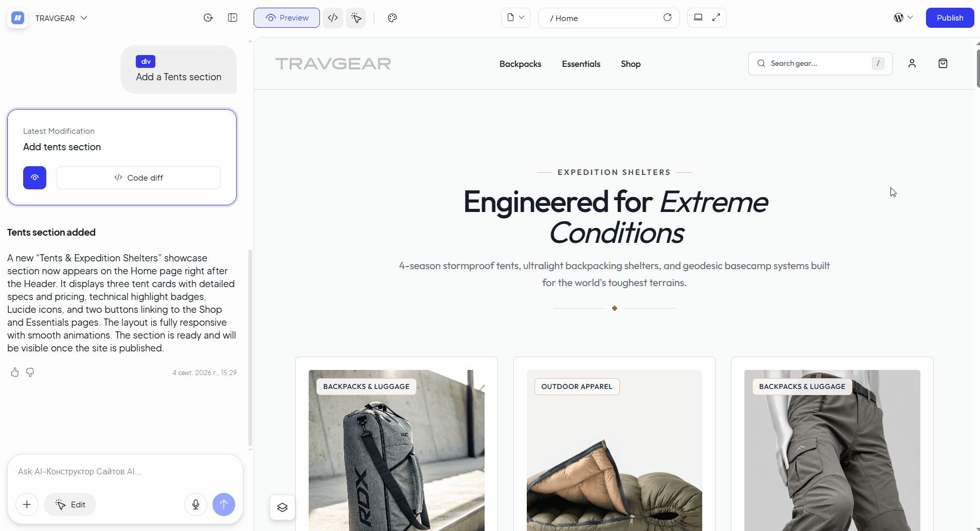Click the Search gear input field

tap(820, 63)
